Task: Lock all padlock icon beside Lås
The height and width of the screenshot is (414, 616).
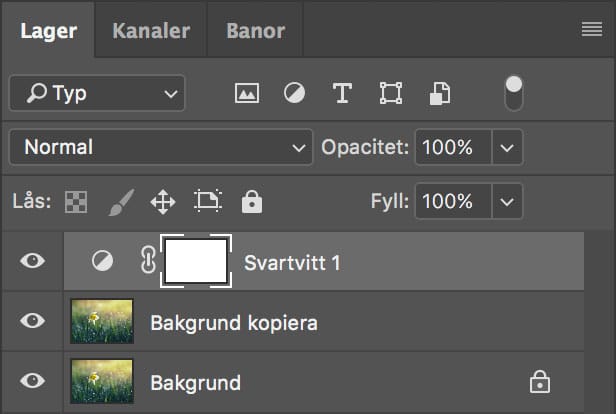Action: 252,202
